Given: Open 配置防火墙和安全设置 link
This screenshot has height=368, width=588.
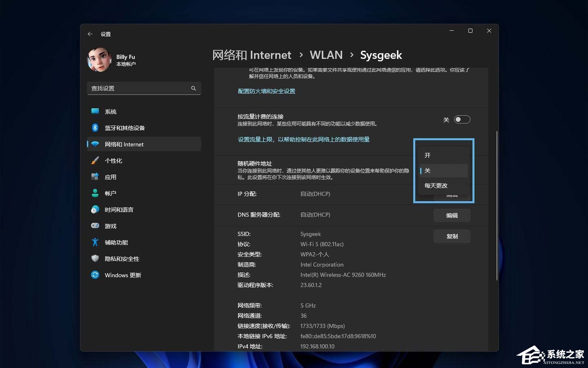Looking at the screenshot, I should 266,91.
